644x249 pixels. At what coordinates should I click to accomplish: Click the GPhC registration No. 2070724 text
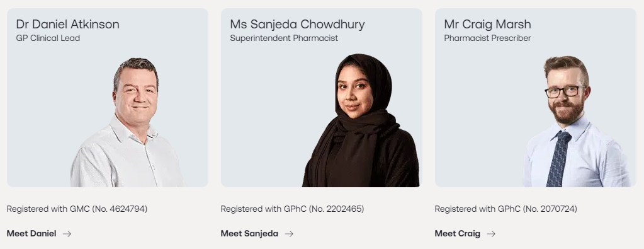(506, 209)
